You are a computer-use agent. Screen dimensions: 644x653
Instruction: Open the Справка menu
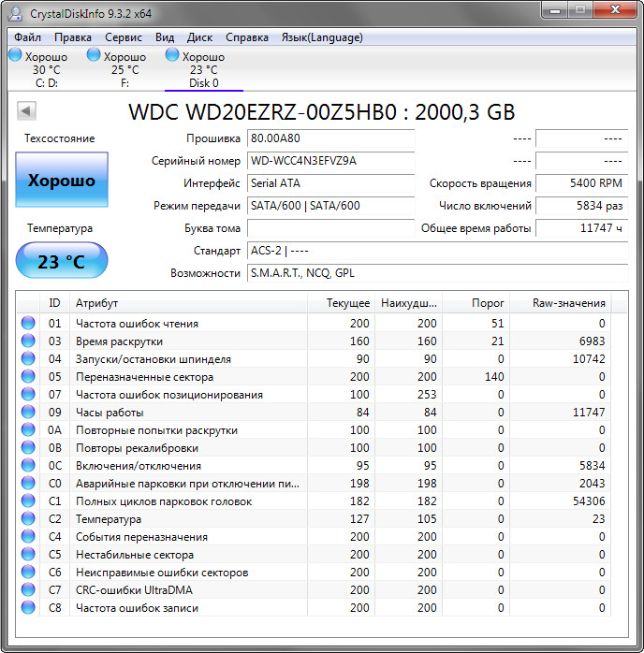tap(247, 37)
